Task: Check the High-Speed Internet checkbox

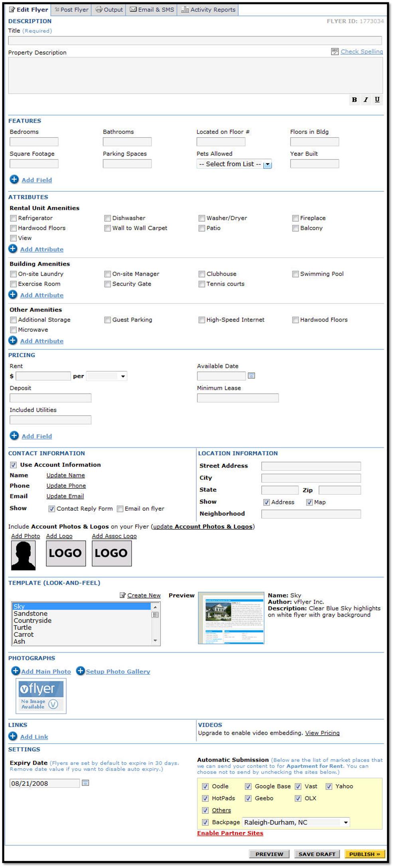Action: pyautogui.click(x=202, y=320)
